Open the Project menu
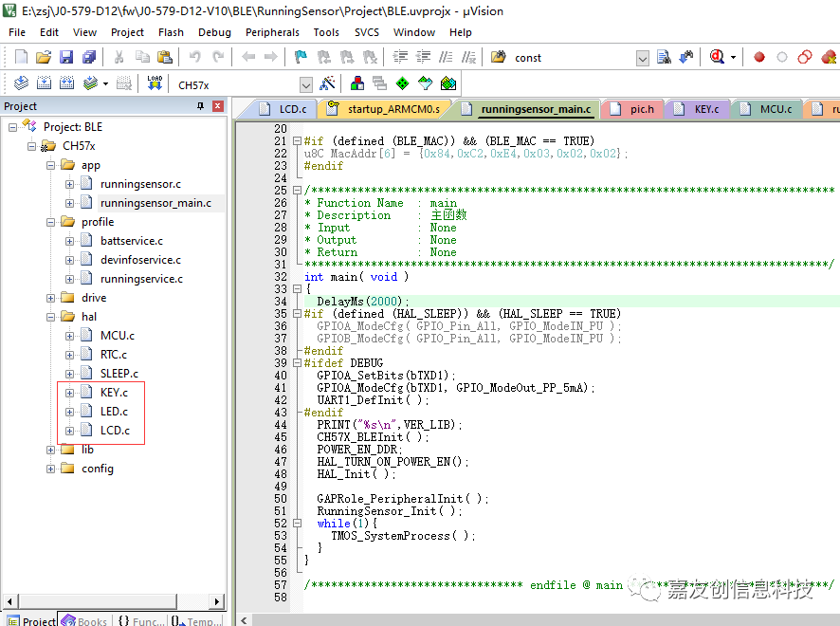 pos(127,32)
